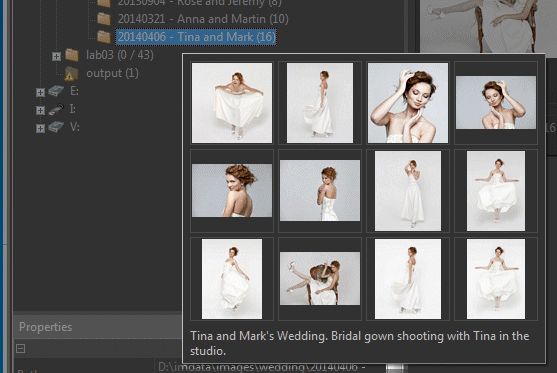Screen dimensions: 557x373
Task: Open last thumbnail of bride spreading skirt
Action: 496,279
